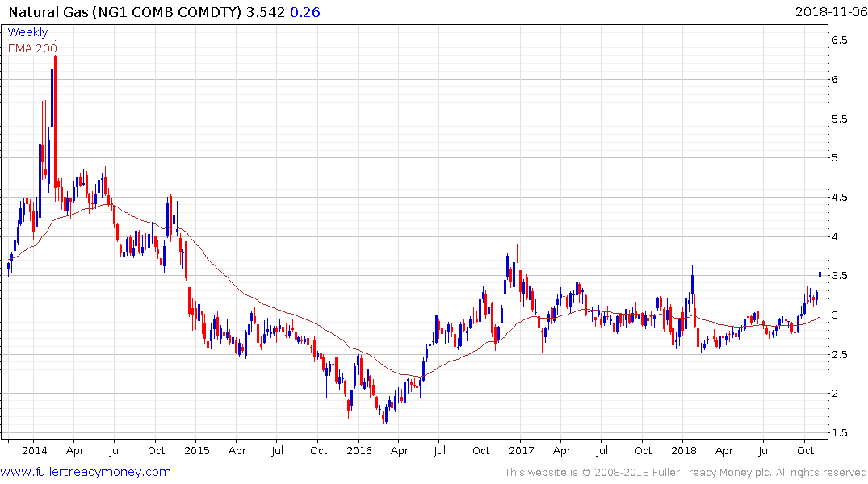Image resolution: width=868 pixels, height=484 pixels.
Task: Select the 2015 year marker on time axis
Action: 197,450
